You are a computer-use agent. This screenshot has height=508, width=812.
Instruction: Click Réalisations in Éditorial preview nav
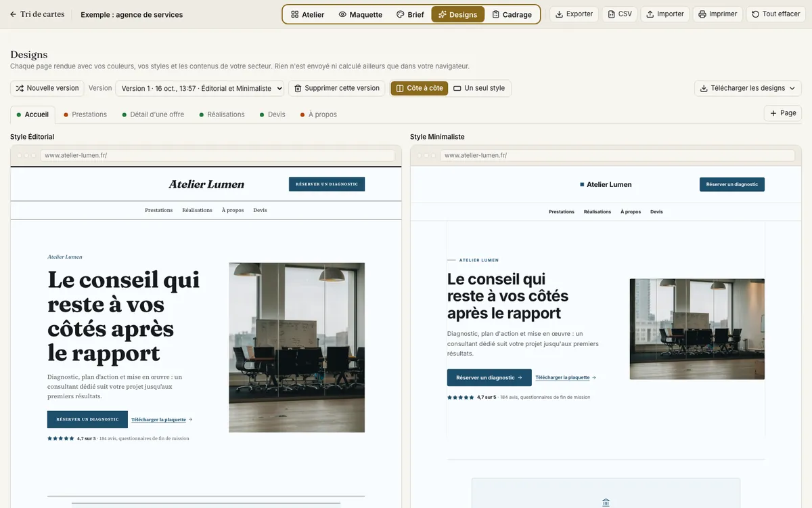(198, 210)
